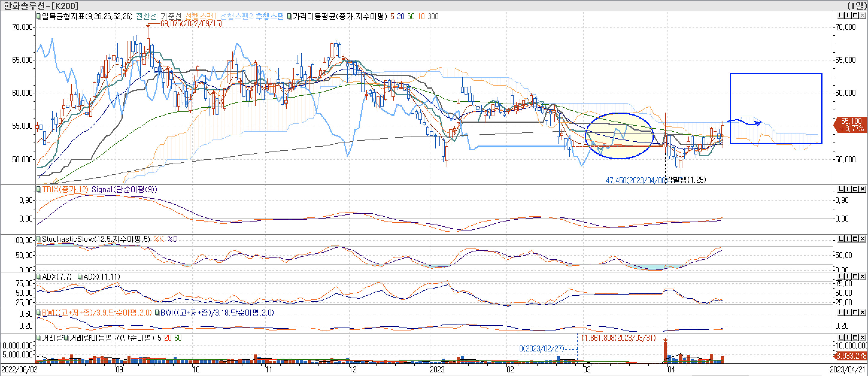Click the vertical bar button in the BWI panel
Viewport: 868px width, 376px height.
(848, 313)
